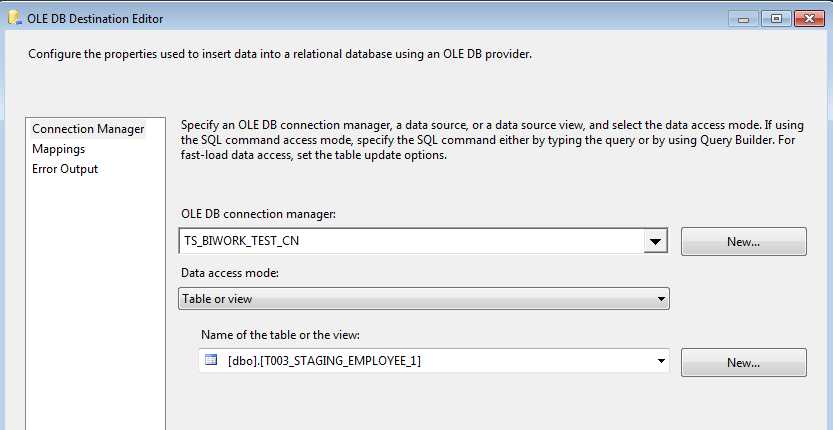Click the [dbo].[T003_STAGING_EMPLOYEE_1] table name text
833x430 pixels.
324,361
